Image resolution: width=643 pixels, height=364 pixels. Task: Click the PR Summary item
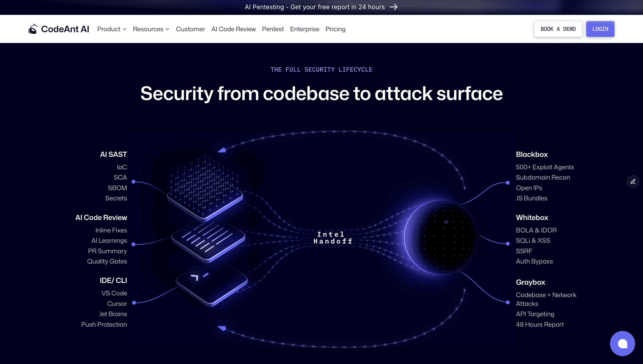point(107,251)
